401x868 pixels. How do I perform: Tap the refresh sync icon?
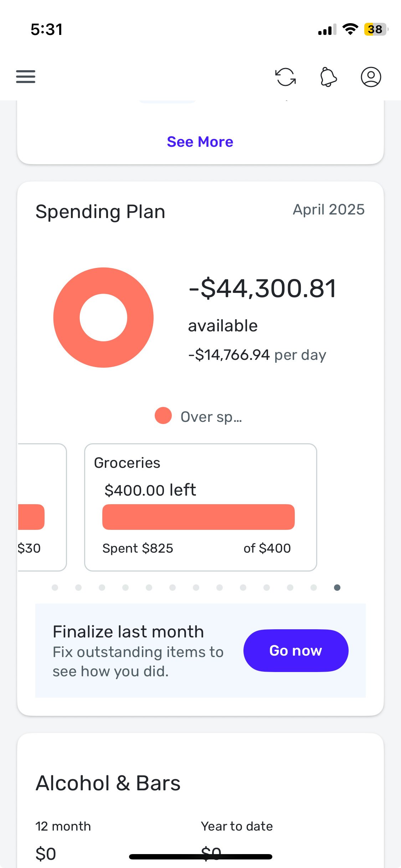[x=286, y=77]
